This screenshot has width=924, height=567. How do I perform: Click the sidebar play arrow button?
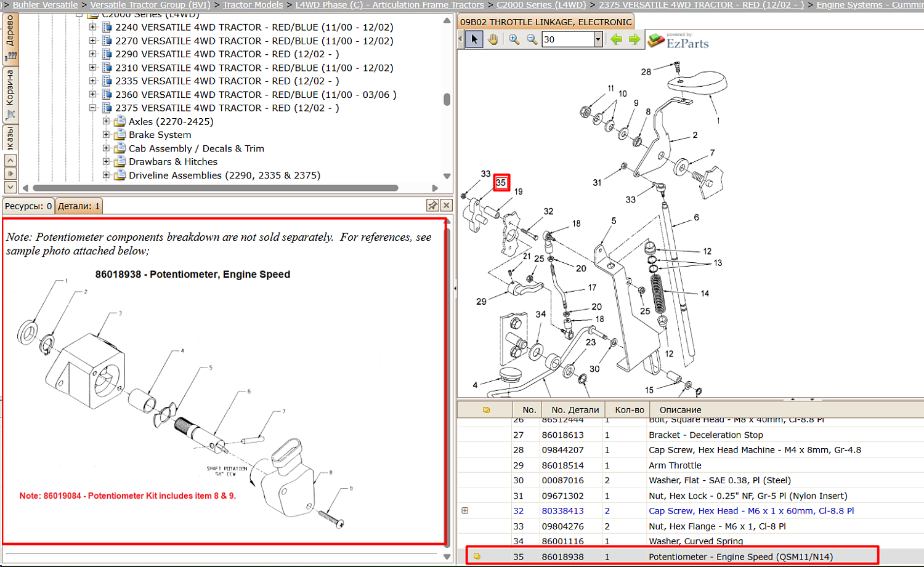[10, 174]
